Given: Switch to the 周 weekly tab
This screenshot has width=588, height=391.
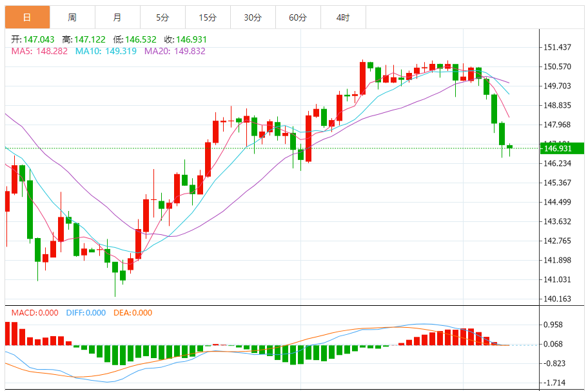Looking at the screenshot, I should pos(72,17).
